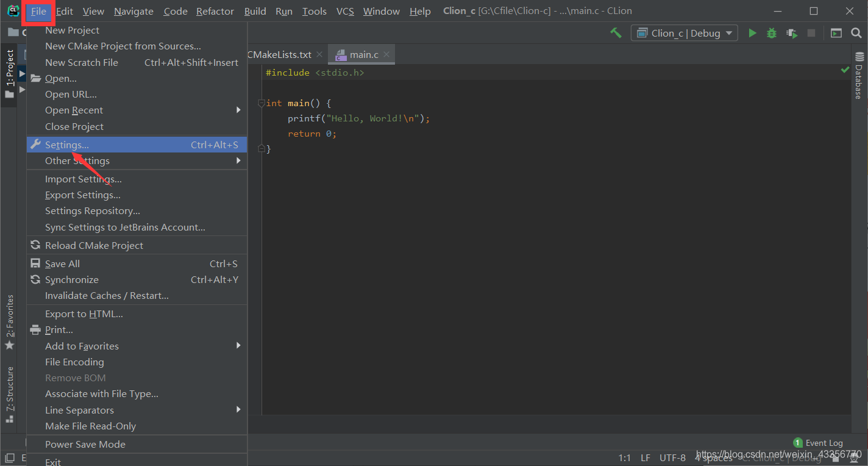This screenshot has width=868, height=466.
Task: Click the printf line in editor
Action: pos(358,118)
